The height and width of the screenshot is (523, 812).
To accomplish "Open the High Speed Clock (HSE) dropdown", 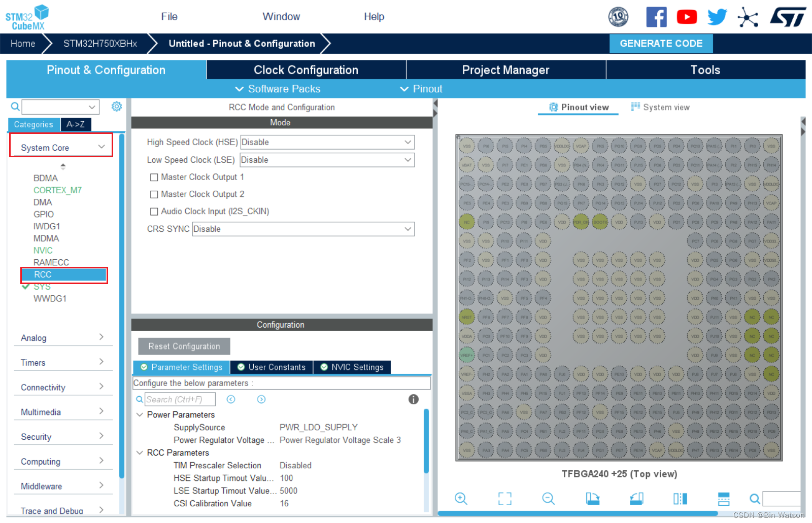I will (x=327, y=143).
